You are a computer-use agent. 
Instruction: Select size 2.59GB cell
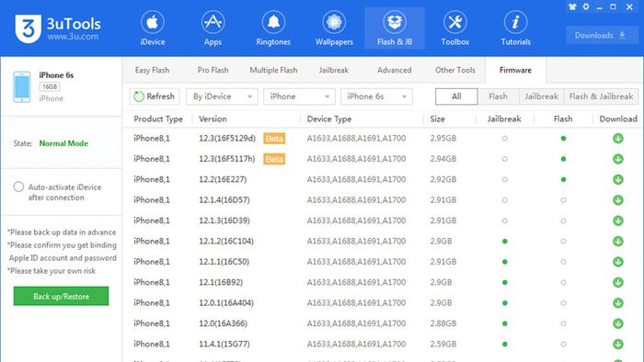point(443,344)
